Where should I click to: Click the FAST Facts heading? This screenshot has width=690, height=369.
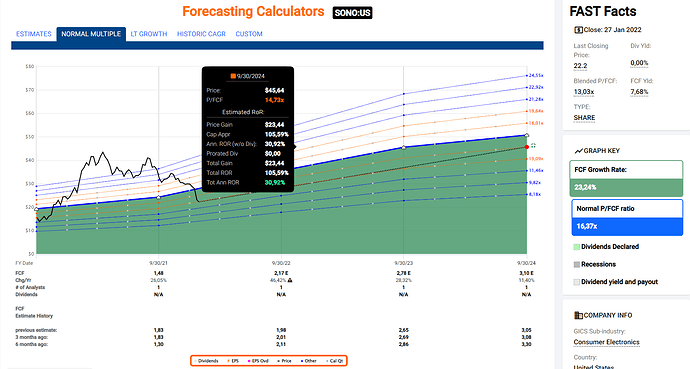coord(603,11)
